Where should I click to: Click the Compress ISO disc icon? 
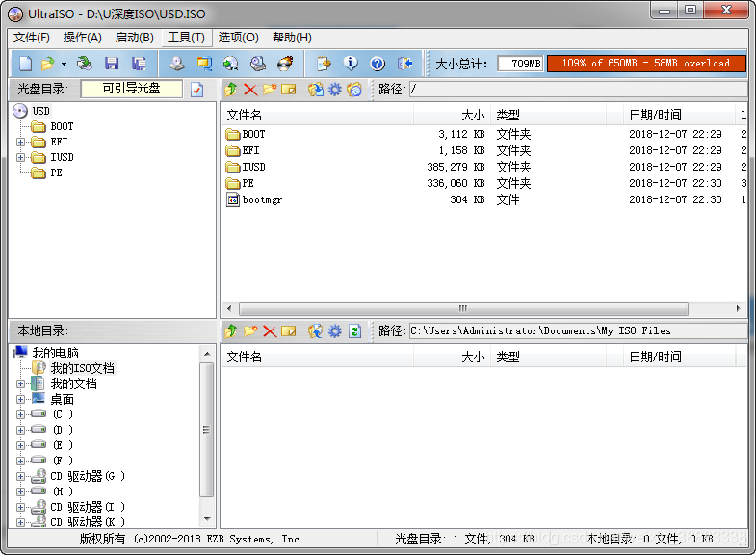click(x=231, y=64)
